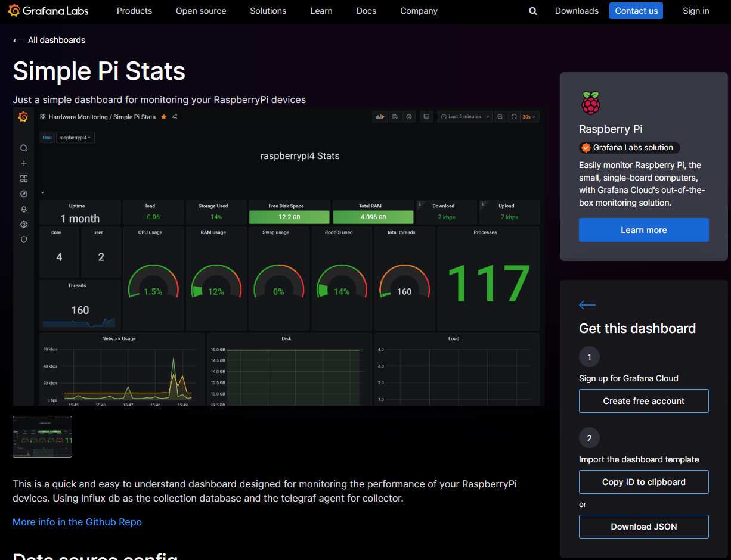Open the Solutions menu

268,11
